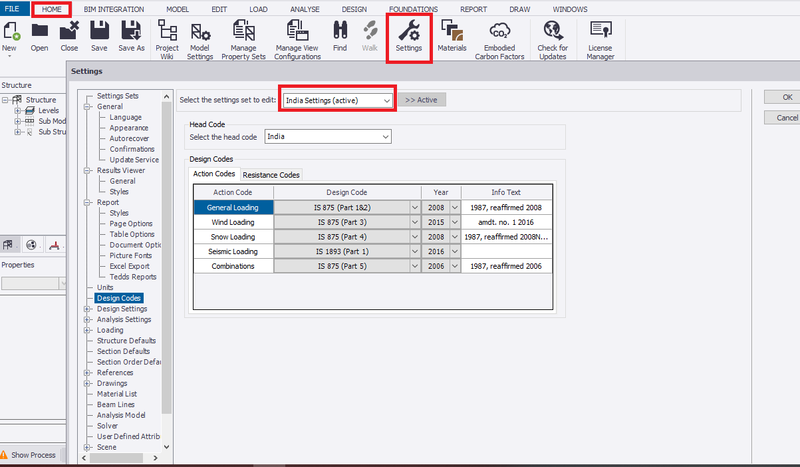The image size is (800, 467).
Task: Expand the Loading settings node
Action: 87,330
